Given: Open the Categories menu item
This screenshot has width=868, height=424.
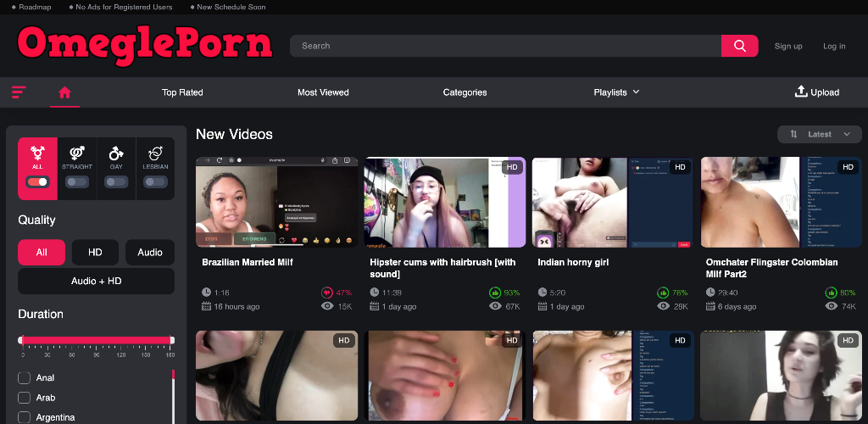Looking at the screenshot, I should (465, 92).
